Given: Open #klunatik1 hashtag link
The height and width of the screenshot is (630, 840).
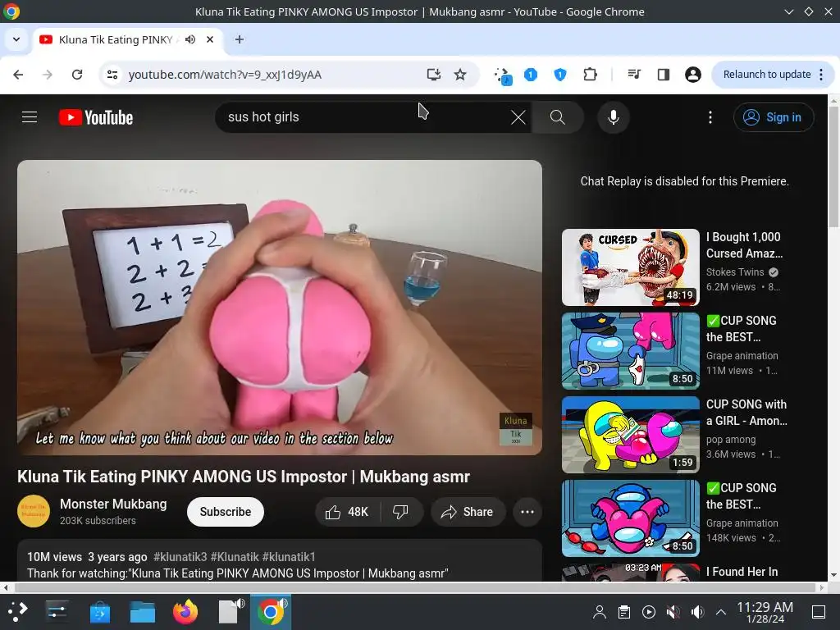Looking at the screenshot, I should tap(289, 557).
